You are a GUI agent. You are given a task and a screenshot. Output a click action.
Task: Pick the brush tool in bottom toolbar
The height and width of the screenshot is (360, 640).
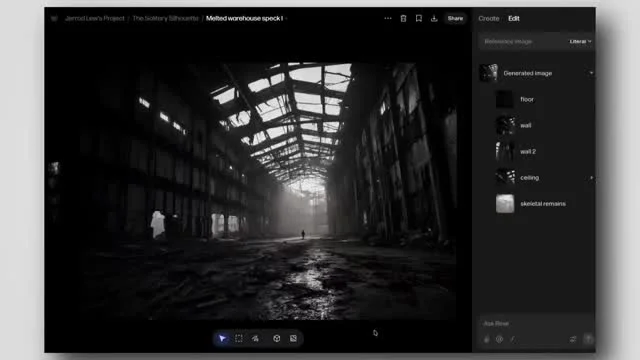pyautogui.click(x=255, y=338)
